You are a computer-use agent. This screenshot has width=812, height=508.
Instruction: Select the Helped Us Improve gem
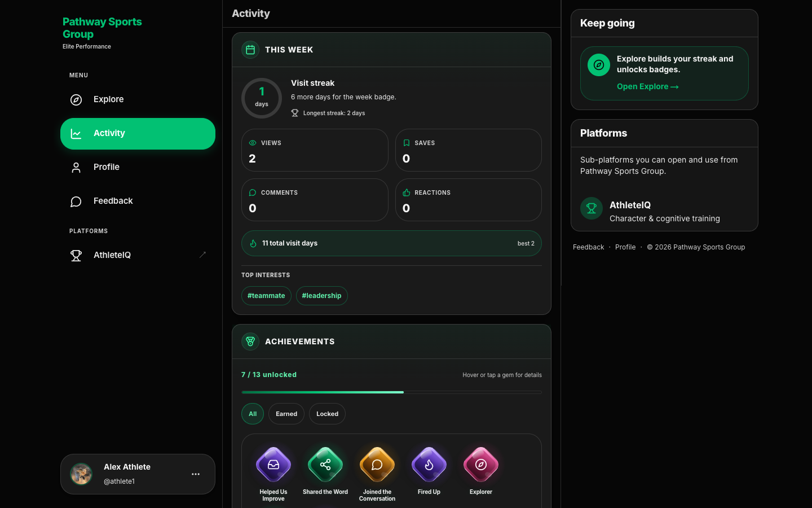pyautogui.click(x=273, y=465)
